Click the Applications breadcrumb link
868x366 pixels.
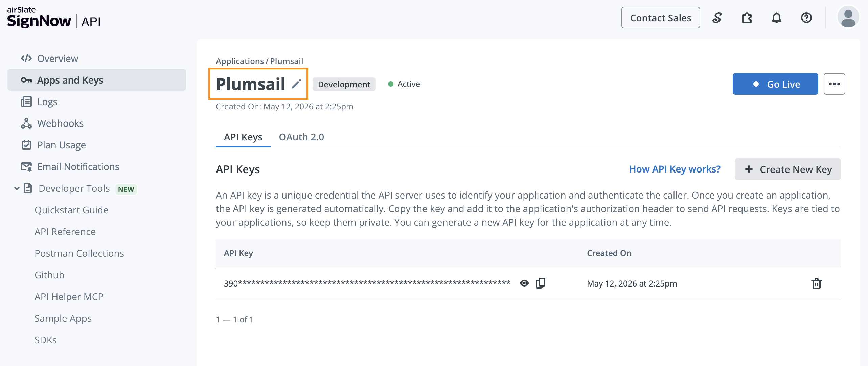(x=239, y=61)
